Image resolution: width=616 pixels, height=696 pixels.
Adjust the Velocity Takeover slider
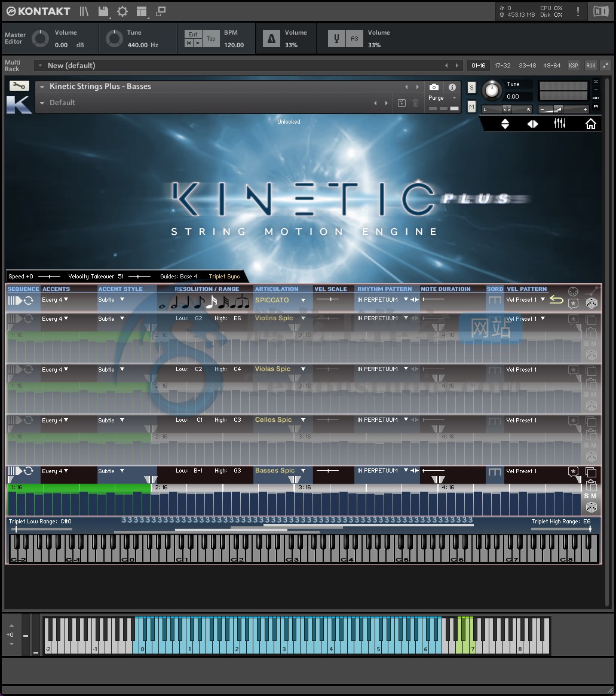(x=140, y=277)
